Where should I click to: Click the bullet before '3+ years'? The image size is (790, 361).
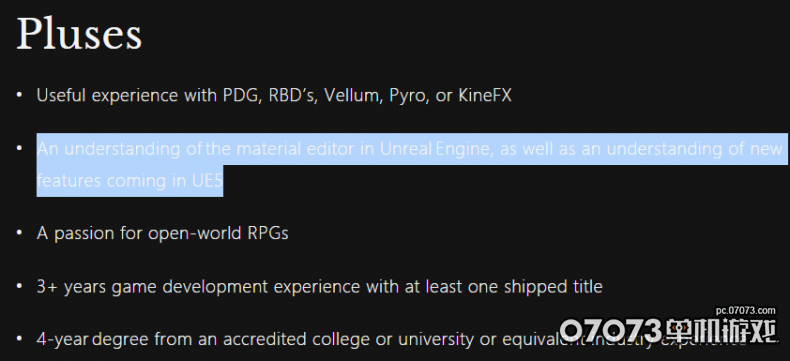(x=19, y=286)
